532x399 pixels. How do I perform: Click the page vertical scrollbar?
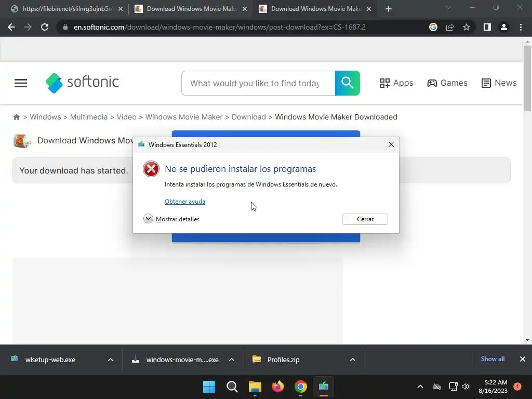point(527,79)
